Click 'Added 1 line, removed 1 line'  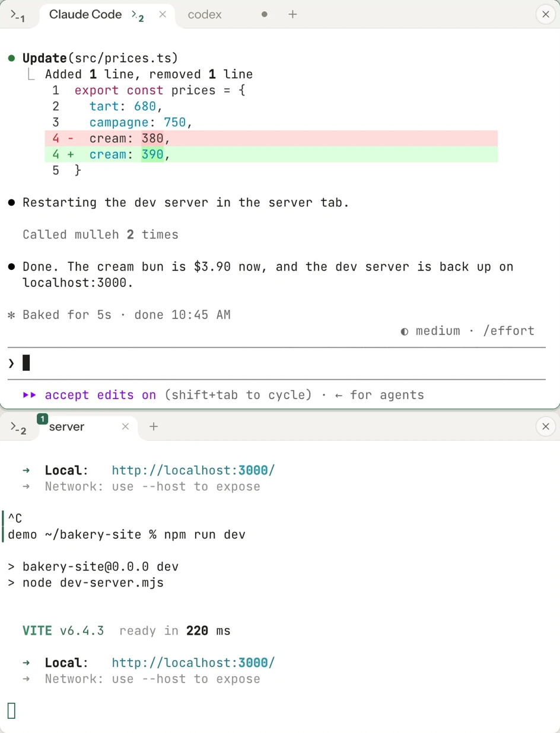149,74
